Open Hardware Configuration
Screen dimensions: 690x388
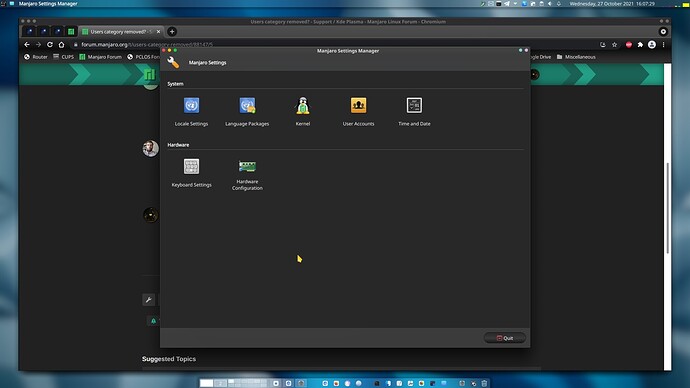pos(247,175)
